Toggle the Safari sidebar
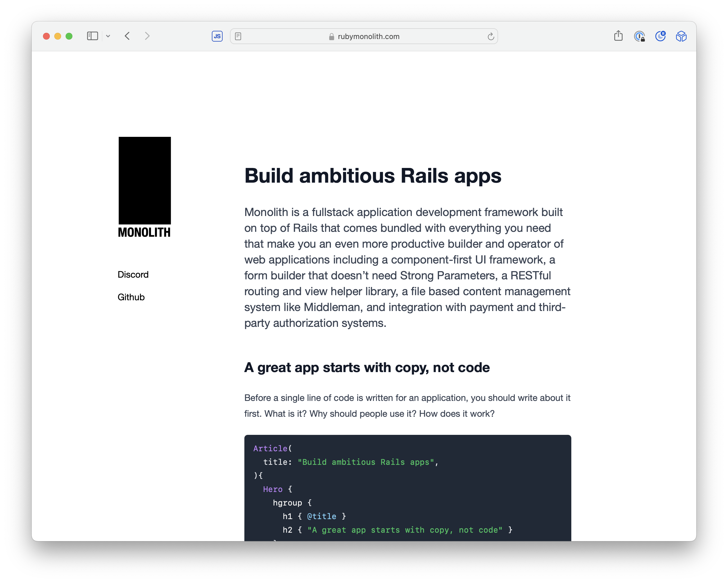Image resolution: width=728 pixels, height=583 pixels. click(x=92, y=36)
